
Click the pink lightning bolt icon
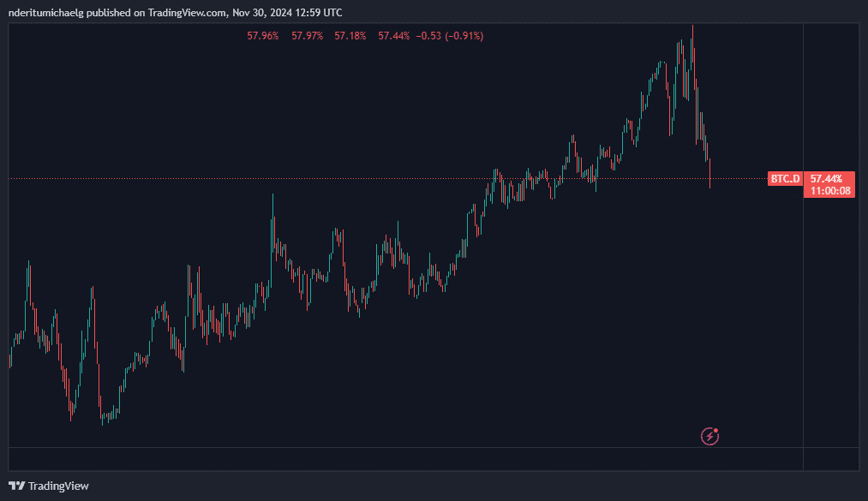click(709, 436)
